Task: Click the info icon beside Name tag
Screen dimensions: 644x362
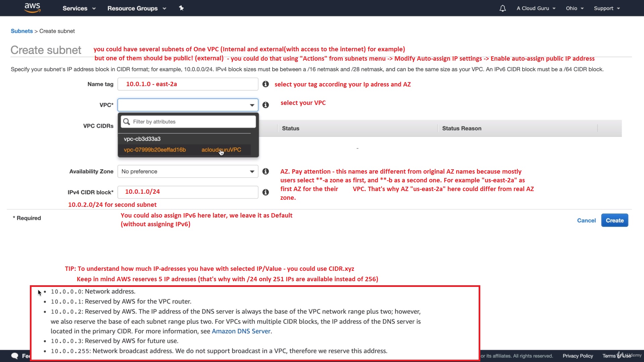Action: tap(266, 84)
